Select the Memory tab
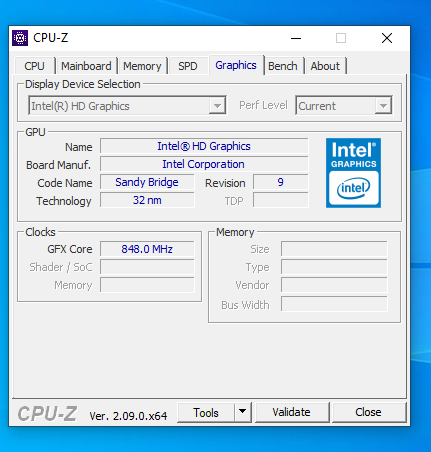The image size is (431, 452). [x=142, y=66]
